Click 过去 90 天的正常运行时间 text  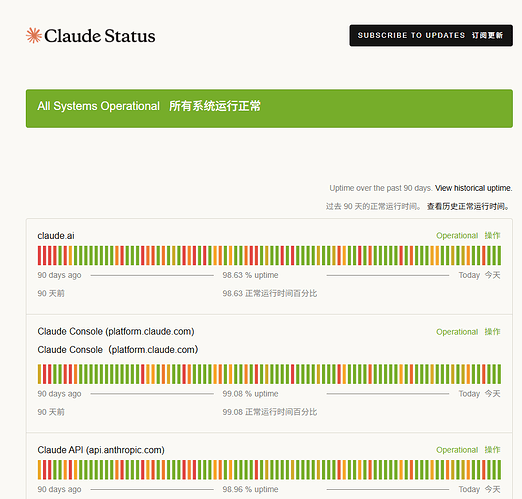pyautogui.click(x=373, y=206)
